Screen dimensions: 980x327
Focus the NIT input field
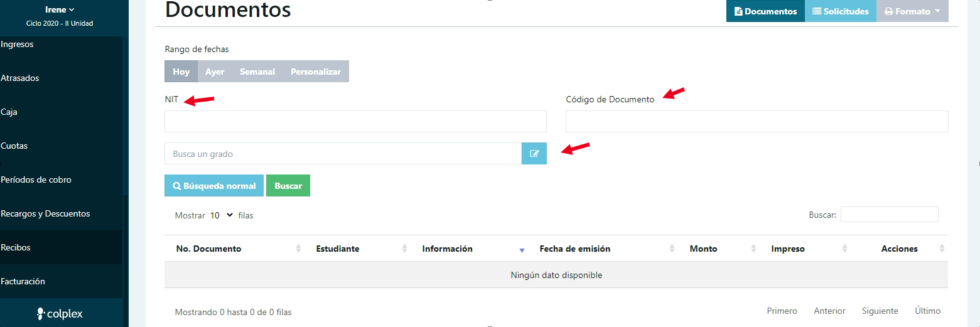pos(355,122)
